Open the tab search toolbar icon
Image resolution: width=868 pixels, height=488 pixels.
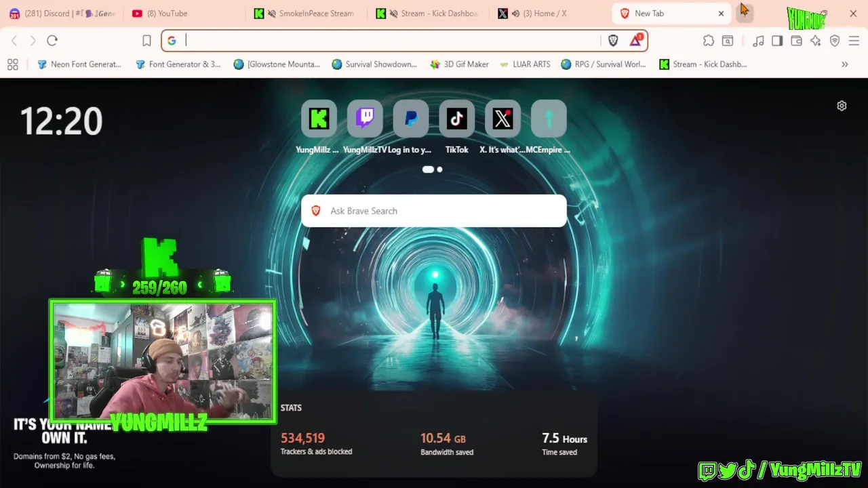pos(728,41)
